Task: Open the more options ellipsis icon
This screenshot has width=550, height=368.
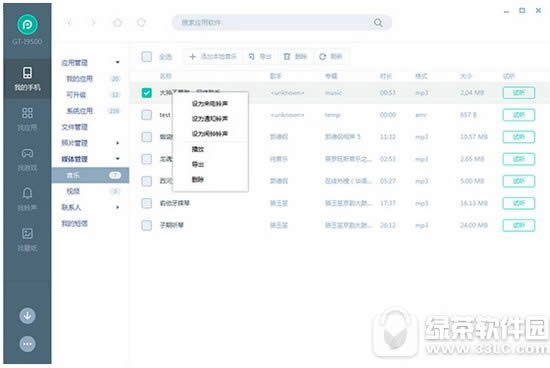Action: click(27, 344)
